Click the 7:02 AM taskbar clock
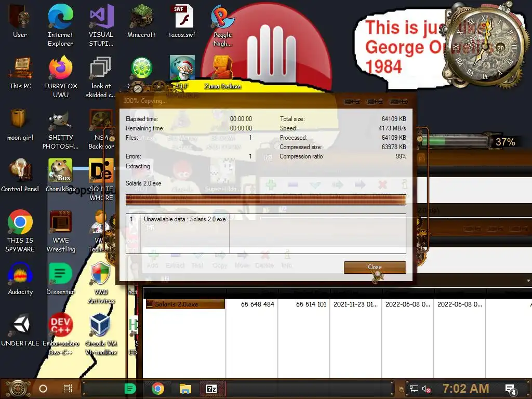The height and width of the screenshot is (399, 532). (466, 389)
